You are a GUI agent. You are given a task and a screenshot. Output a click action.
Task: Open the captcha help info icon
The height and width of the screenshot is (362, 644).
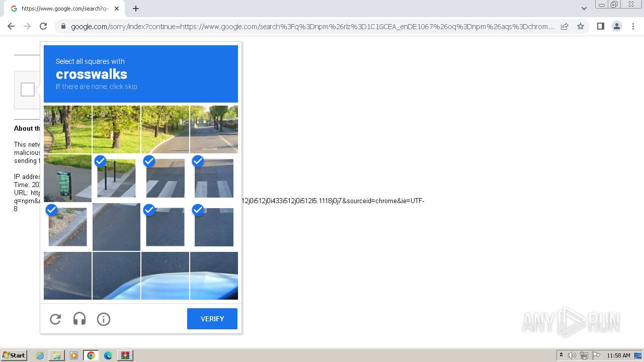point(104,319)
